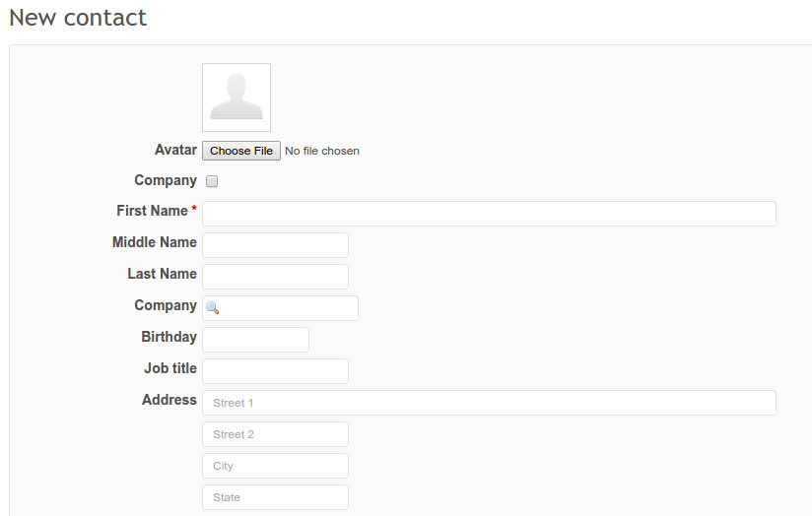
Task: Select the Birthday date field
Action: tap(255, 340)
